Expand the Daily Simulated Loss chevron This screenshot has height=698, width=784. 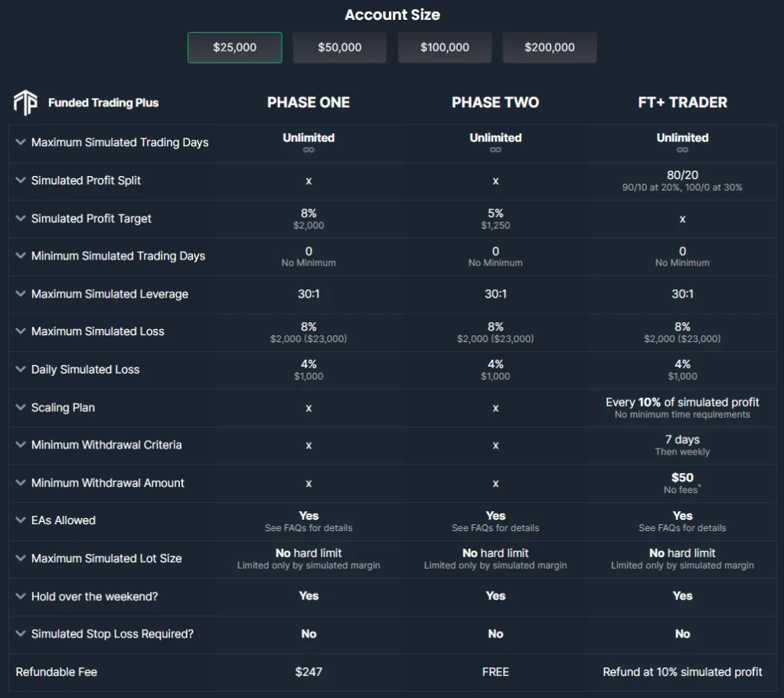21,369
